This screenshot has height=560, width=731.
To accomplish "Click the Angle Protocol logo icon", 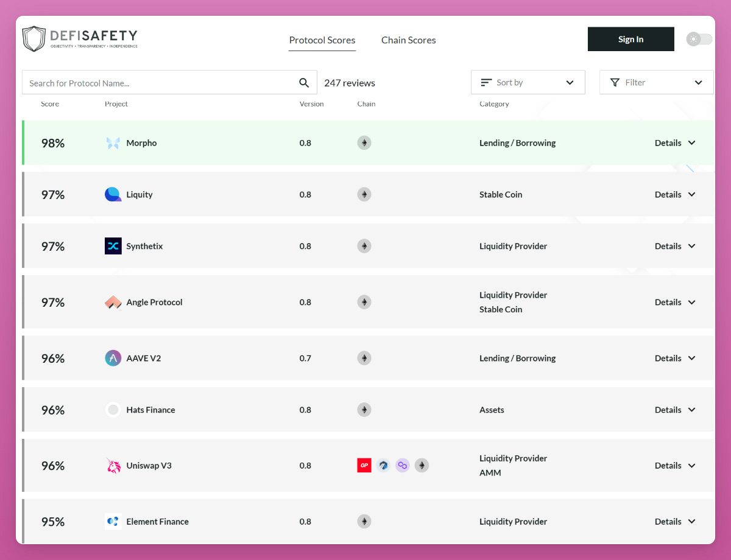I will pos(113,302).
